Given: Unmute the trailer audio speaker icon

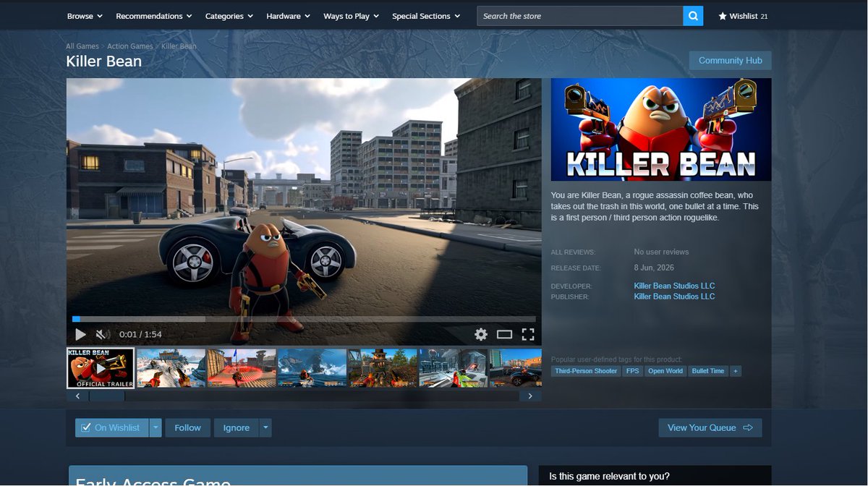Looking at the screenshot, I should coord(103,334).
